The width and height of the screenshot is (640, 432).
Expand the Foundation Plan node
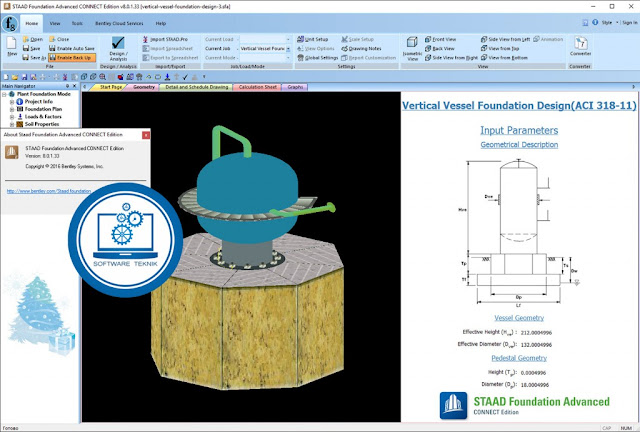point(12,109)
